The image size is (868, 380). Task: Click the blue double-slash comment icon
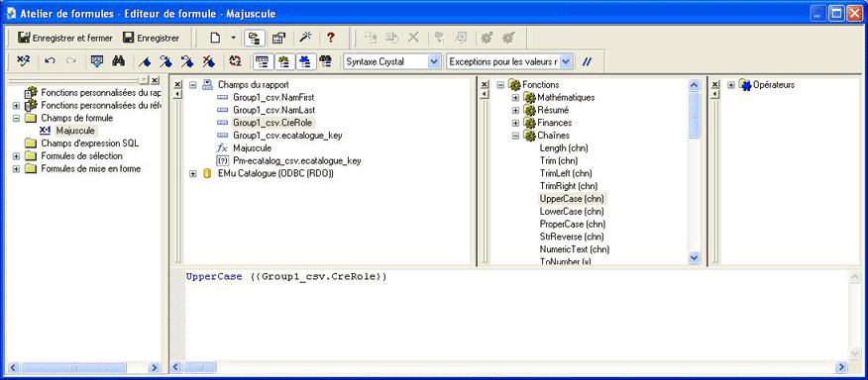587,62
